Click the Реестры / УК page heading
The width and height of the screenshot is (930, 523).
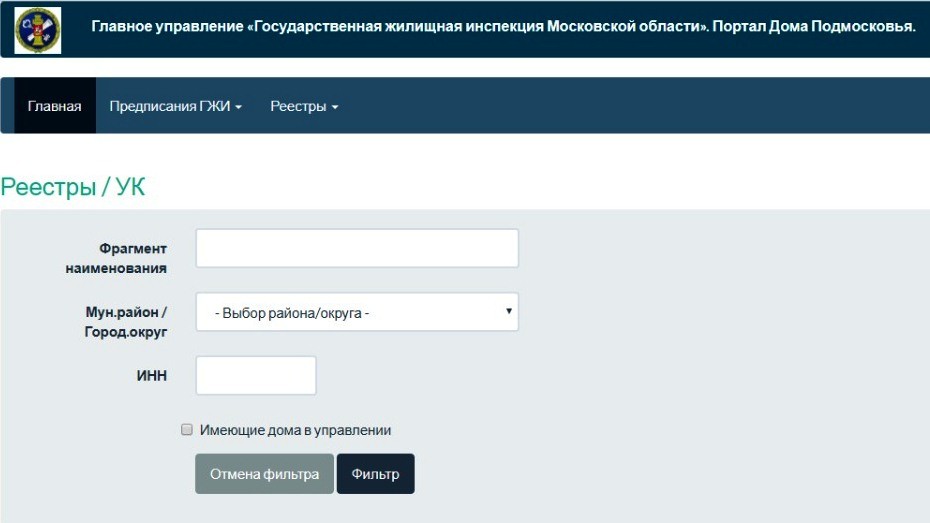(72, 187)
